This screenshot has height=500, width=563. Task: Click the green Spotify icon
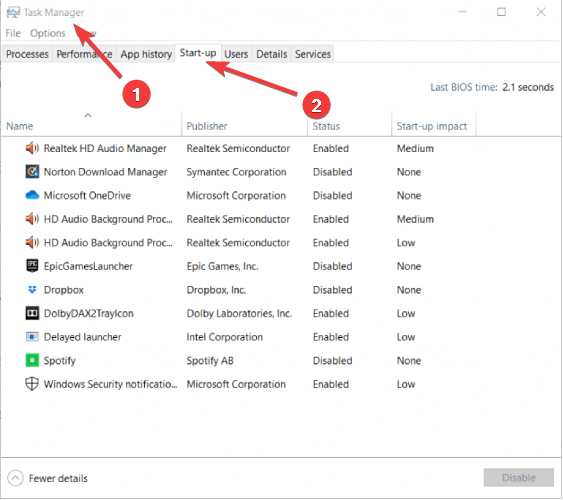pos(32,360)
